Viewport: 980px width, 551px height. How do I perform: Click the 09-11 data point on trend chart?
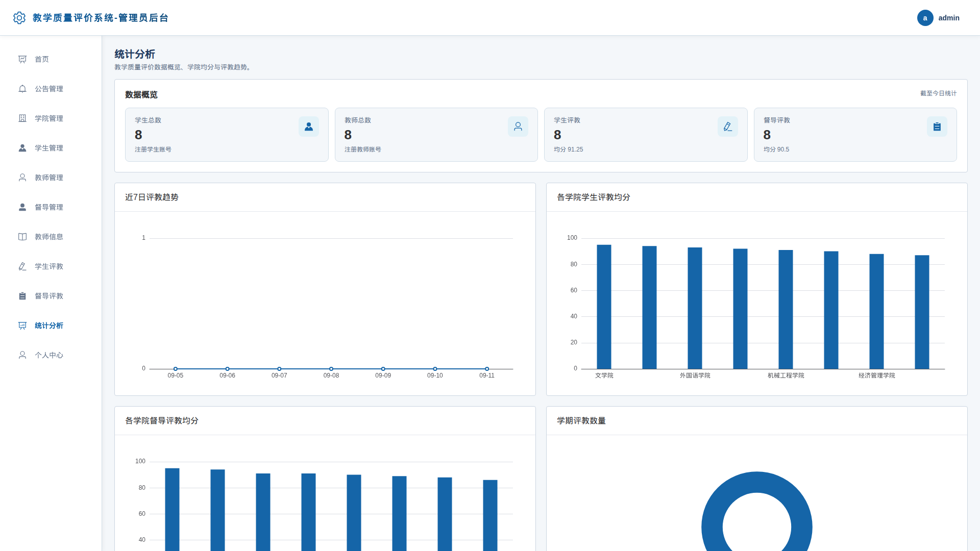coord(487,369)
